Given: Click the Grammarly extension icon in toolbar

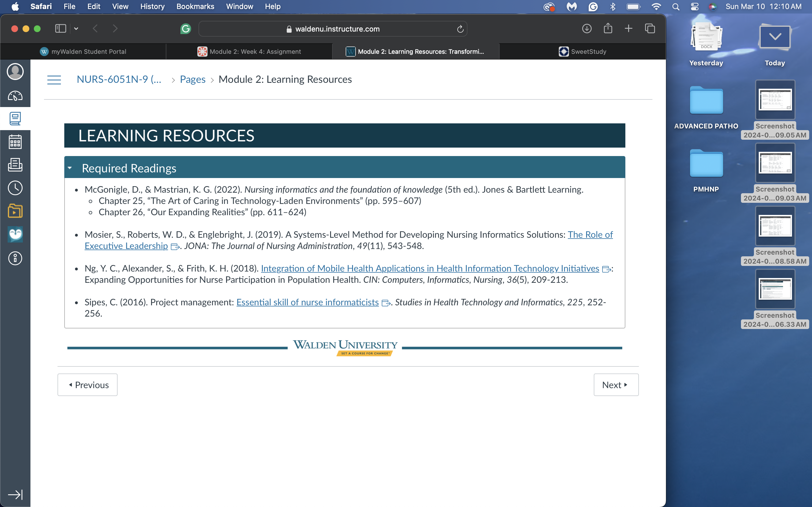Looking at the screenshot, I should point(186,29).
